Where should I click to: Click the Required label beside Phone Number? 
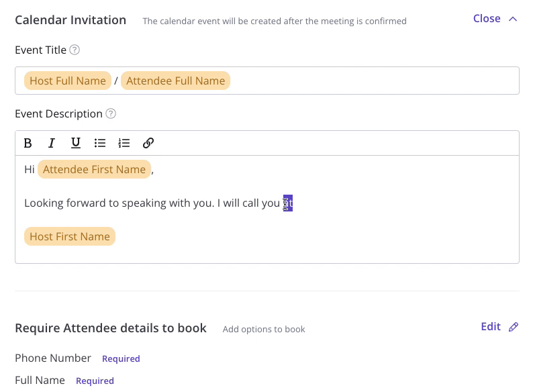tap(121, 359)
